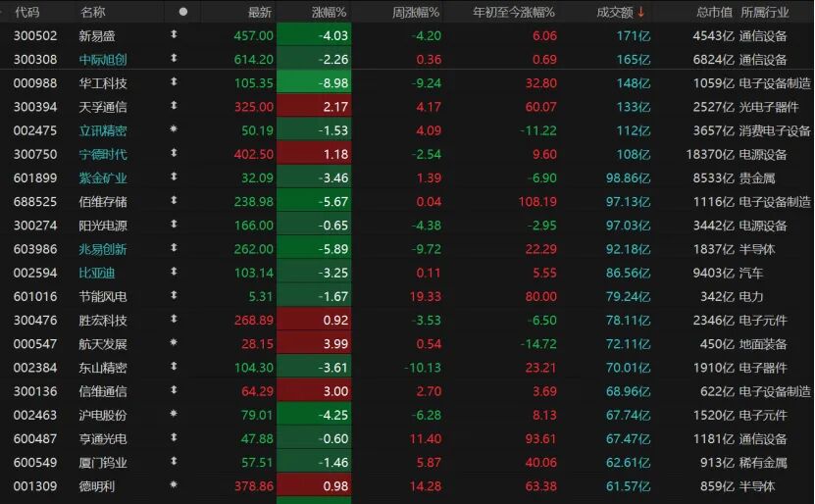Click the marker icon in the 新易盛 row
Image resolution: width=815 pixels, height=504 pixels.
(x=175, y=34)
